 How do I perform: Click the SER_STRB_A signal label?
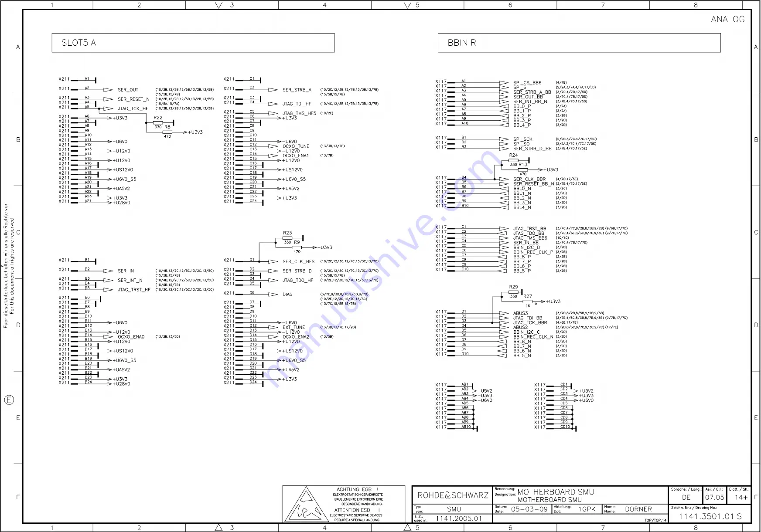pos(297,90)
